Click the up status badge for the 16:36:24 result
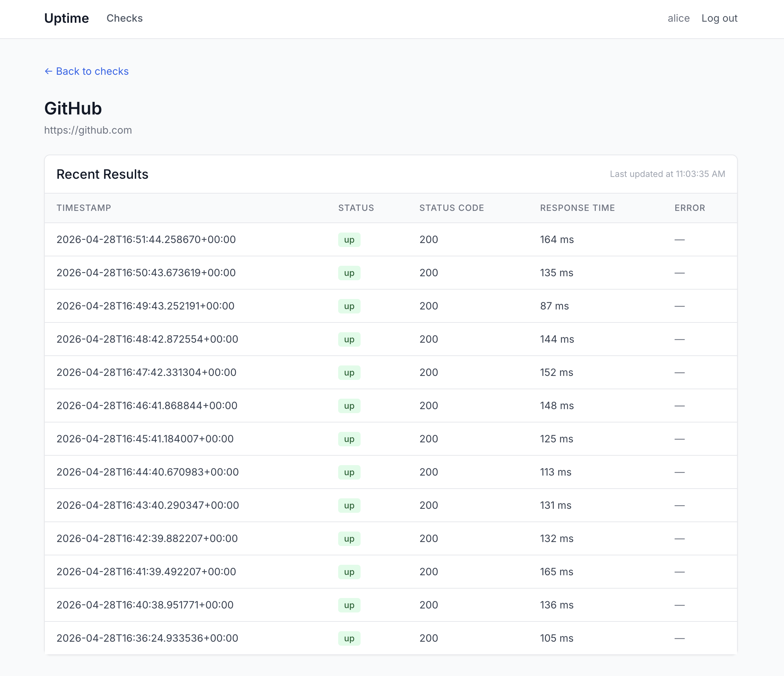The image size is (784, 676). (x=349, y=638)
